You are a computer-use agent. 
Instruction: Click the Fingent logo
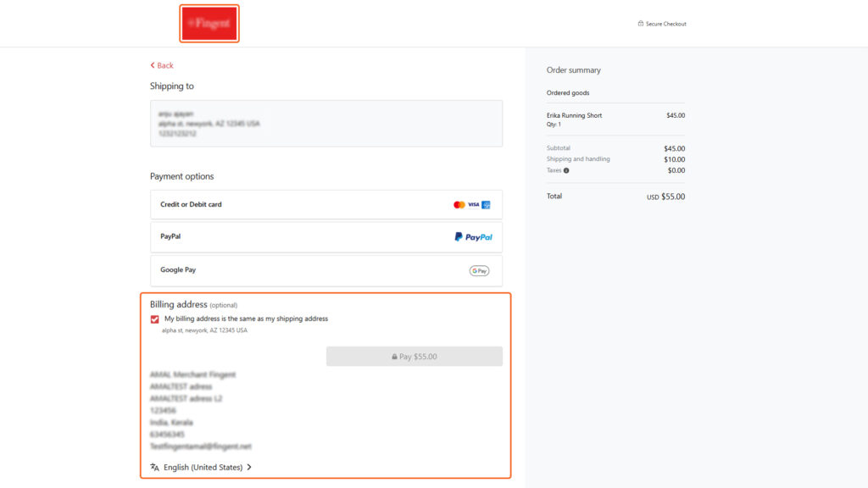pos(209,23)
